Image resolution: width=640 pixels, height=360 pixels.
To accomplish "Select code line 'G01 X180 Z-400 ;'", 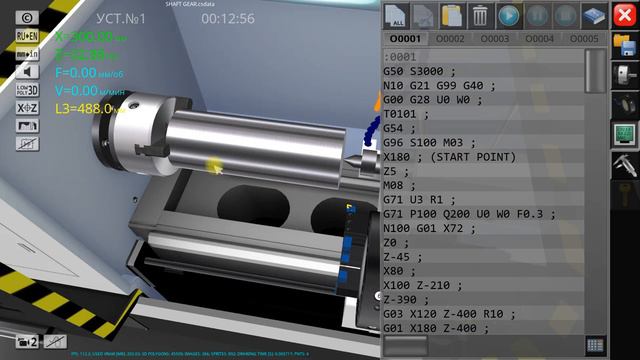I will point(484,329).
